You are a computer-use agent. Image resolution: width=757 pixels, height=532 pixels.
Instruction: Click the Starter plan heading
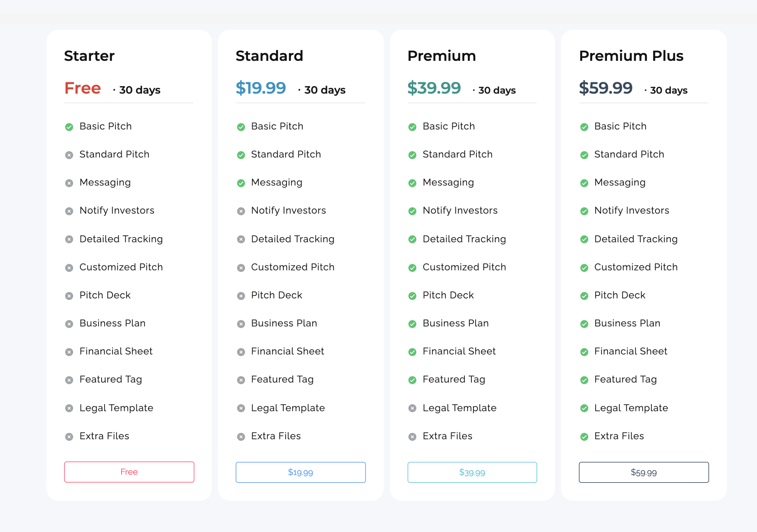tap(89, 56)
